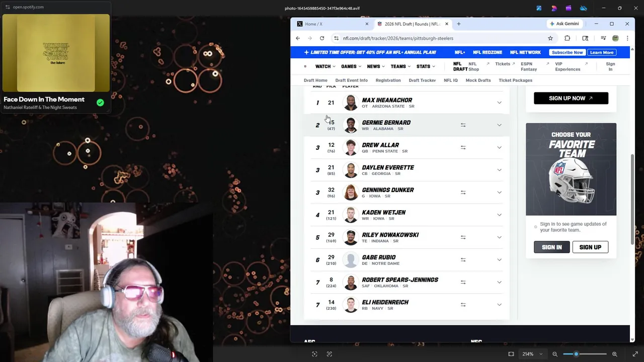Open the NFL REDZONE link
The image size is (644, 362).
(488, 52)
